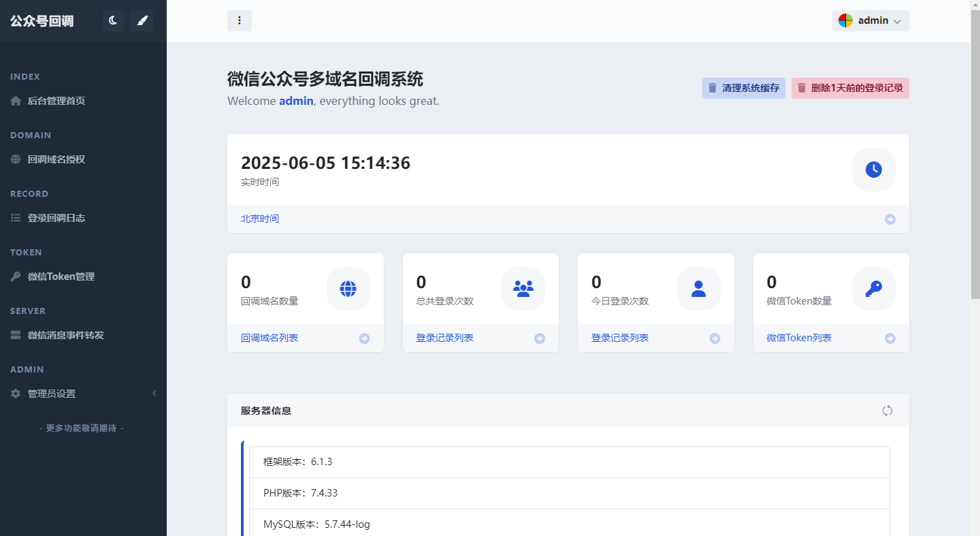Click the users group icon in 总共登录次数 card
This screenshot has height=536, width=980.
tap(523, 289)
